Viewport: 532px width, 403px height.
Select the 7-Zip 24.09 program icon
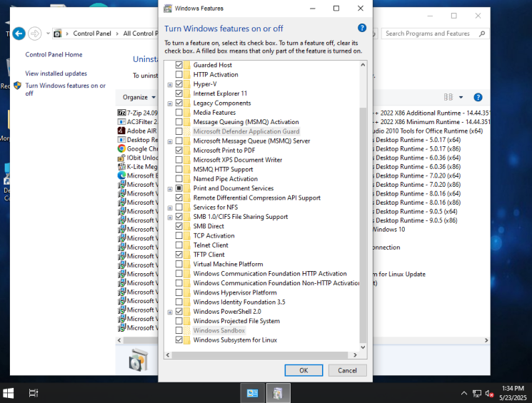[121, 113]
